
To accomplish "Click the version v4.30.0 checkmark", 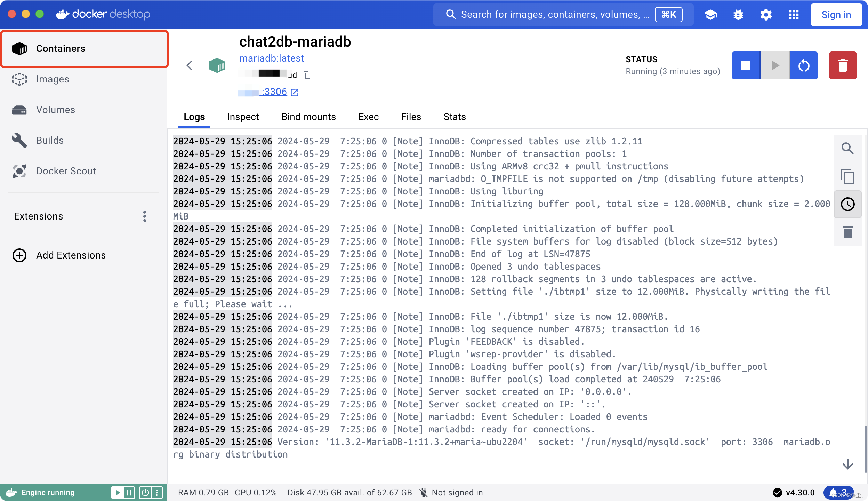I will click(778, 493).
